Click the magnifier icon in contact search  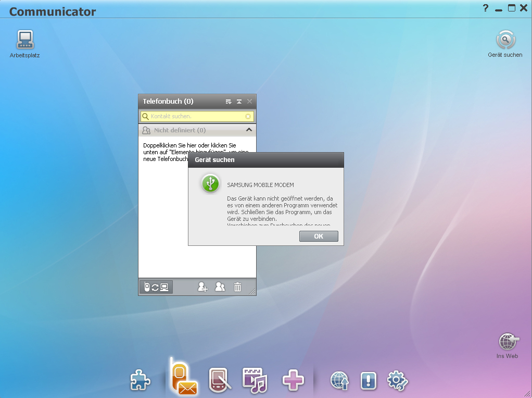tap(145, 117)
